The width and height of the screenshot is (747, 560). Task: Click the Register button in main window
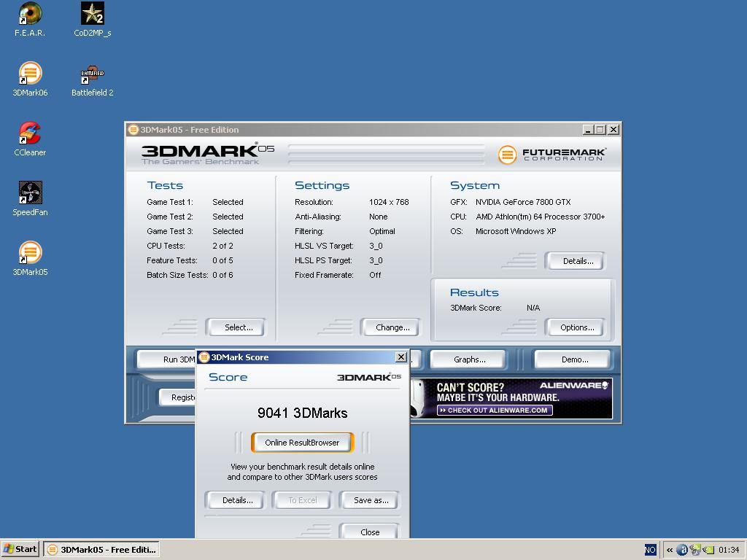tap(177, 397)
